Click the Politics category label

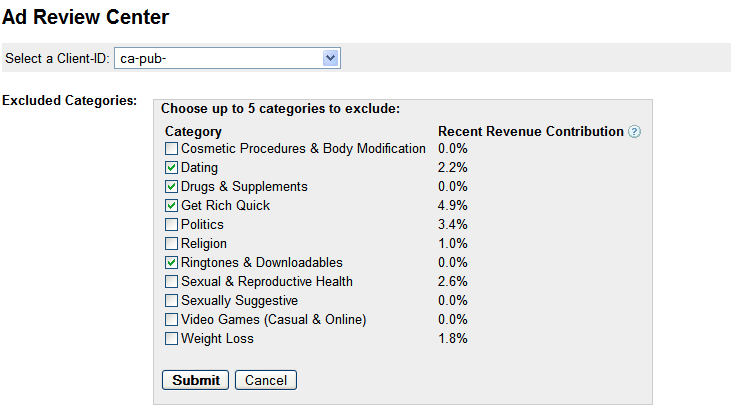[202, 225]
